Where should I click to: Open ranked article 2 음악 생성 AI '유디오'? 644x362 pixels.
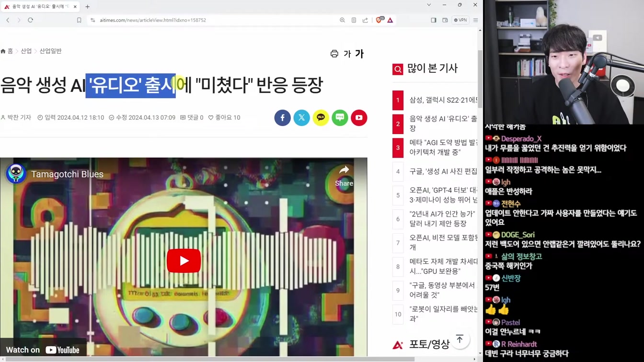[443, 124]
